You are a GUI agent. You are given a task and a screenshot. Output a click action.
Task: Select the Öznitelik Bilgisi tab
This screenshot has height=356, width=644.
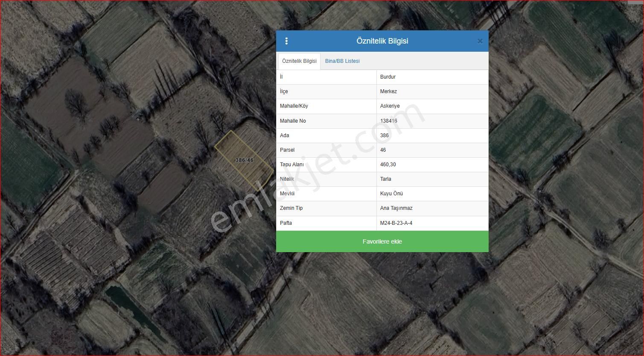tap(299, 61)
